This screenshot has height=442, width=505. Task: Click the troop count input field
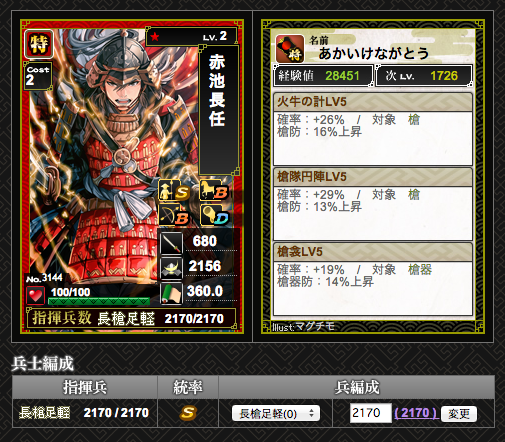pos(370,413)
